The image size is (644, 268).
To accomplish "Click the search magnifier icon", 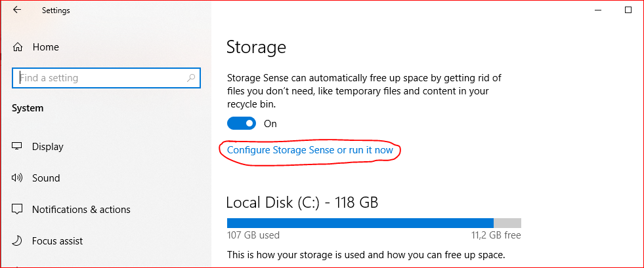I will coord(191,78).
